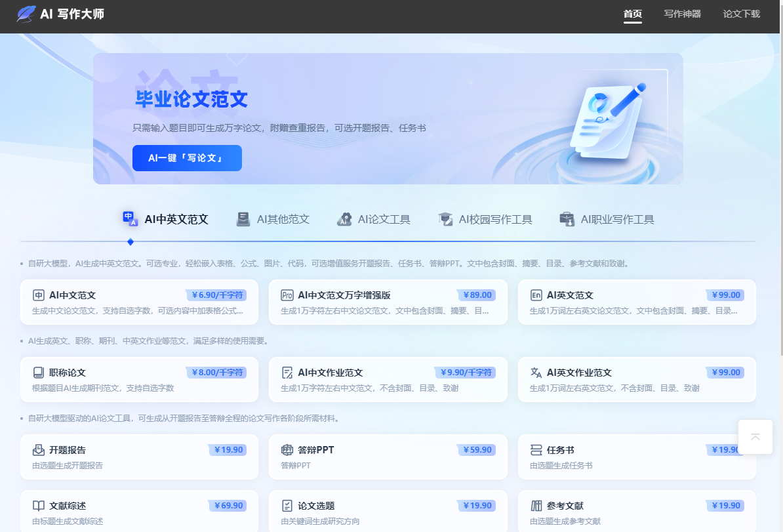Click the AI中文作业范文 document icon
The width and height of the screenshot is (783, 532).
(287, 373)
